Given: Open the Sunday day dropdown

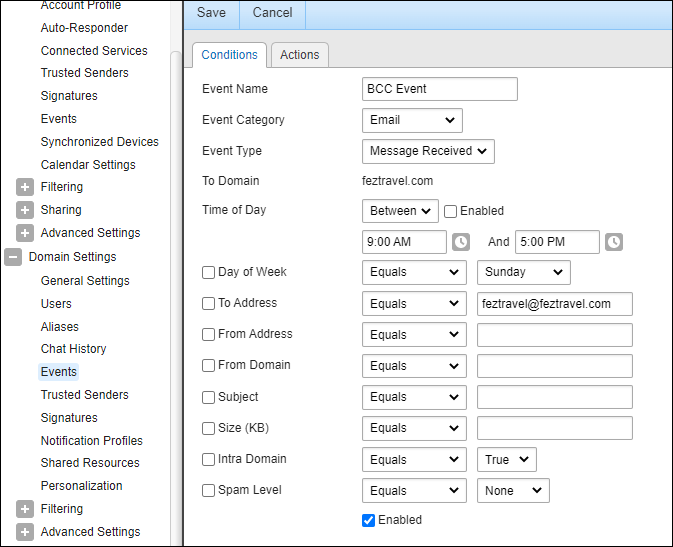Looking at the screenshot, I should coord(523,272).
